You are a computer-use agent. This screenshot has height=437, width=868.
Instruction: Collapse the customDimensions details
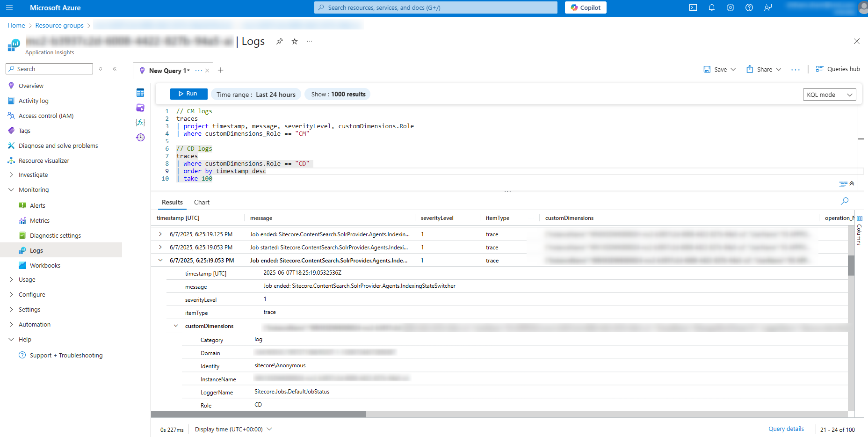tap(176, 326)
